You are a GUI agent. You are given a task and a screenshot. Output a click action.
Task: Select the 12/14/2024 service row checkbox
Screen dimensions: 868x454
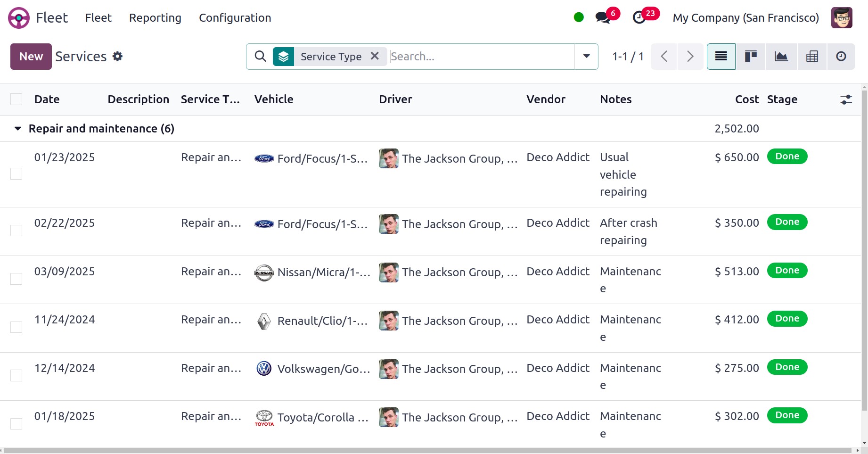point(16,376)
